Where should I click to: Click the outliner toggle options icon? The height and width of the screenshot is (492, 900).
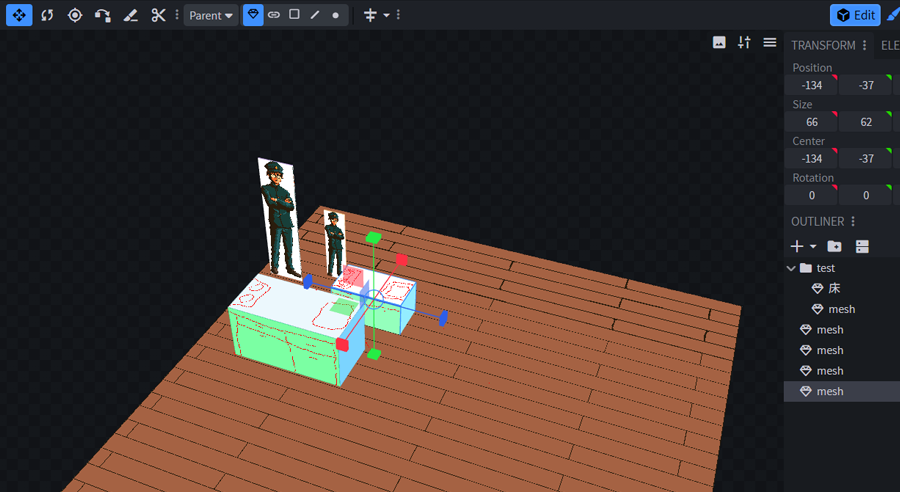[x=861, y=246]
